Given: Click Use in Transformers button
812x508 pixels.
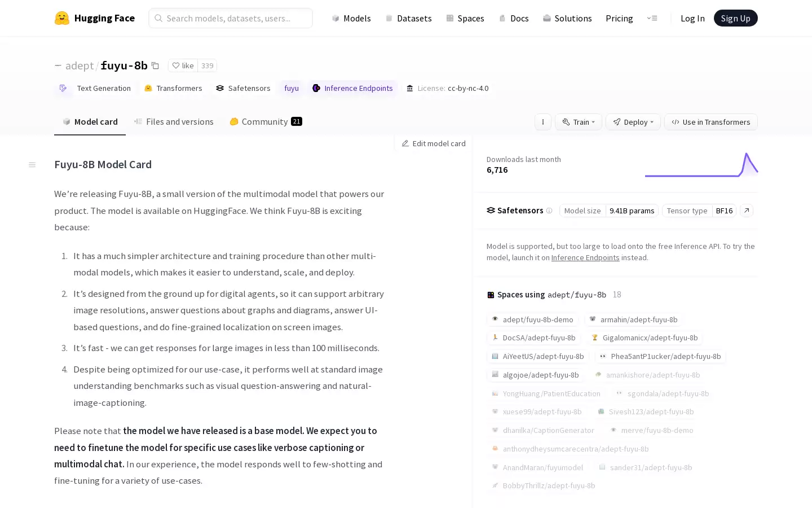Looking at the screenshot, I should coord(711,122).
